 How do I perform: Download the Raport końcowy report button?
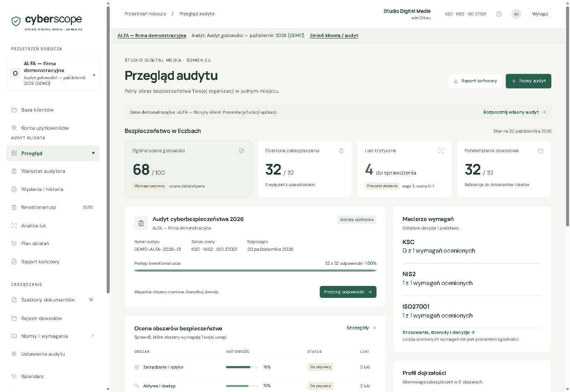tap(475, 81)
